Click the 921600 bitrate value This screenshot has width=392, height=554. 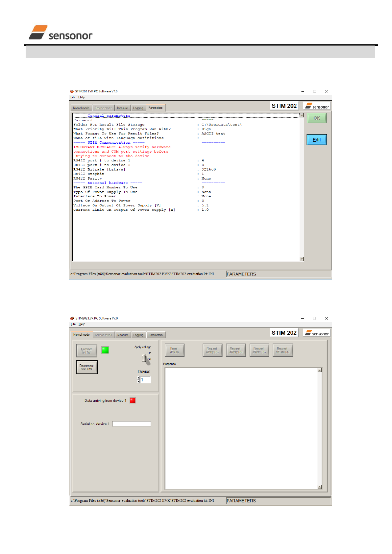coord(209,170)
